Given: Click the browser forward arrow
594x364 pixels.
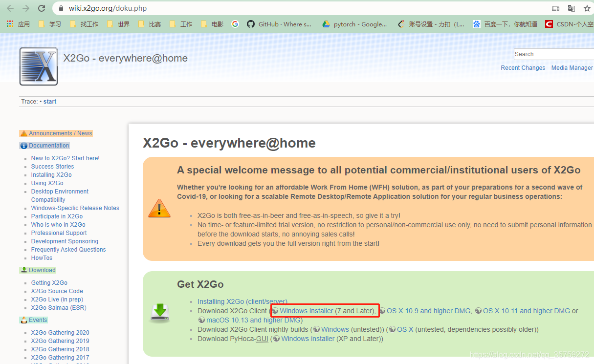Looking at the screenshot, I should point(26,8).
